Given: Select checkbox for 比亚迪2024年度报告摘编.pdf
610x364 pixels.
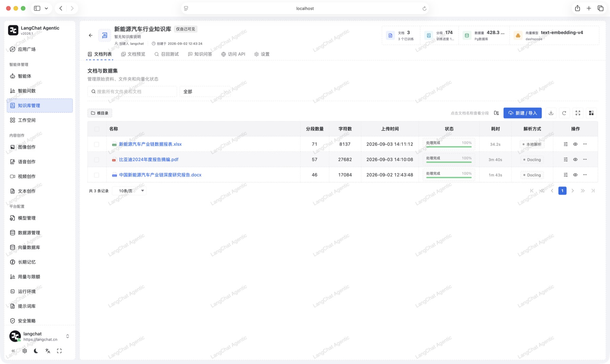Looking at the screenshot, I should [x=97, y=159].
